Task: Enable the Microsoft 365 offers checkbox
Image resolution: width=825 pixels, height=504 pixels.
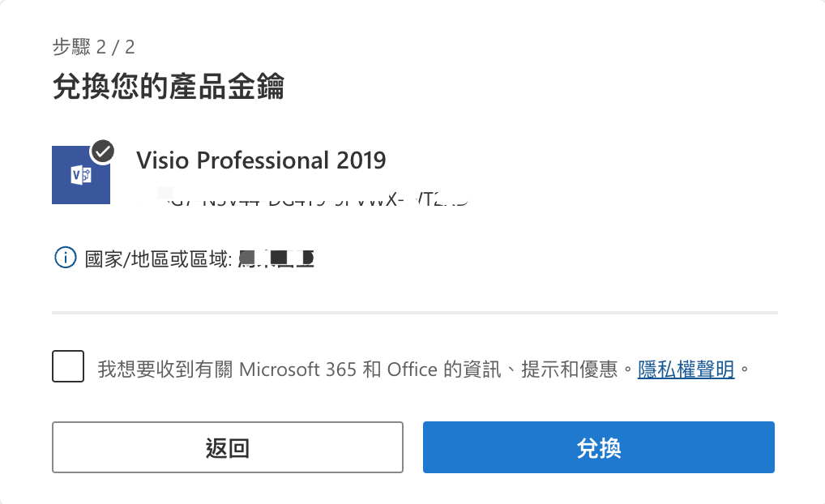Action: click(x=68, y=366)
